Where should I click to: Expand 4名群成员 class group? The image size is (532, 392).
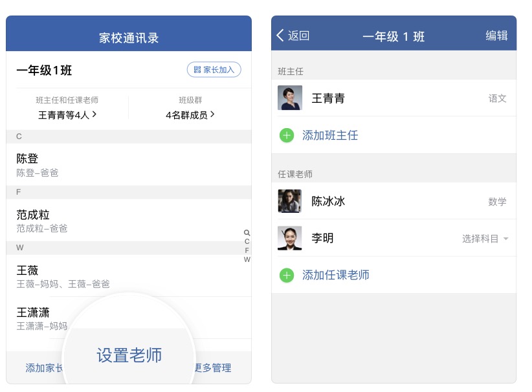click(x=190, y=115)
